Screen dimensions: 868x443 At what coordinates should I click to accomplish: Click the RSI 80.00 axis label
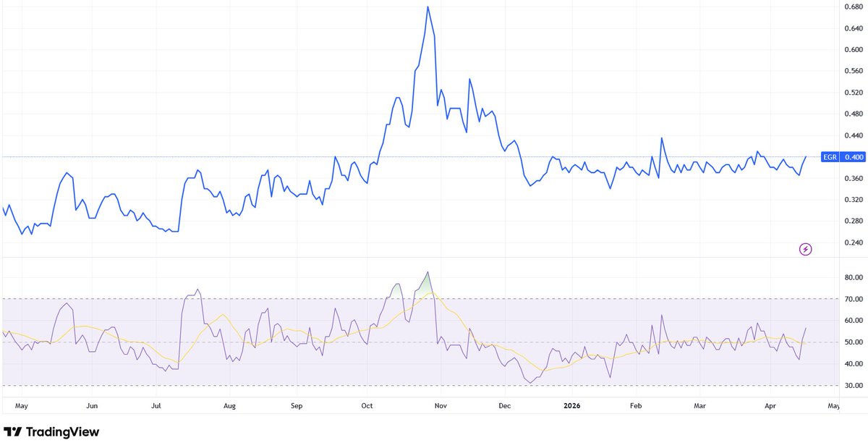coord(854,277)
